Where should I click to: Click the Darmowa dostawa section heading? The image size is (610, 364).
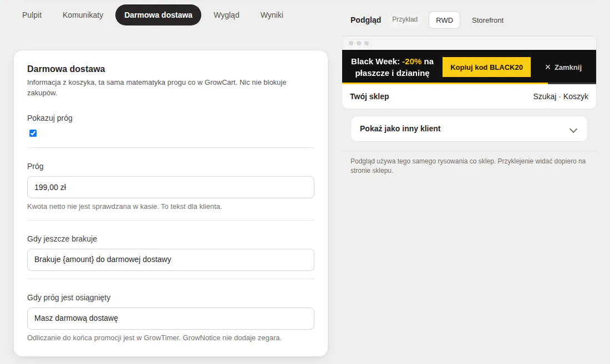click(x=66, y=69)
